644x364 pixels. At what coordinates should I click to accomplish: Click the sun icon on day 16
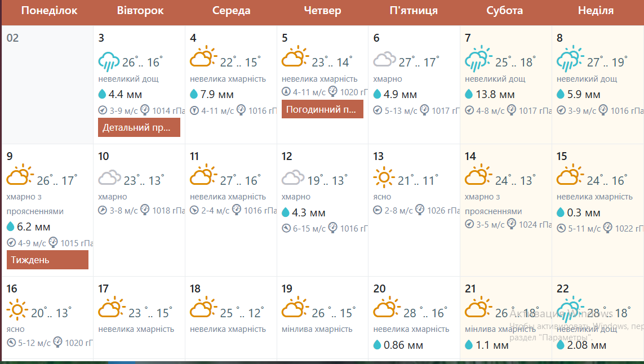click(x=17, y=310)
